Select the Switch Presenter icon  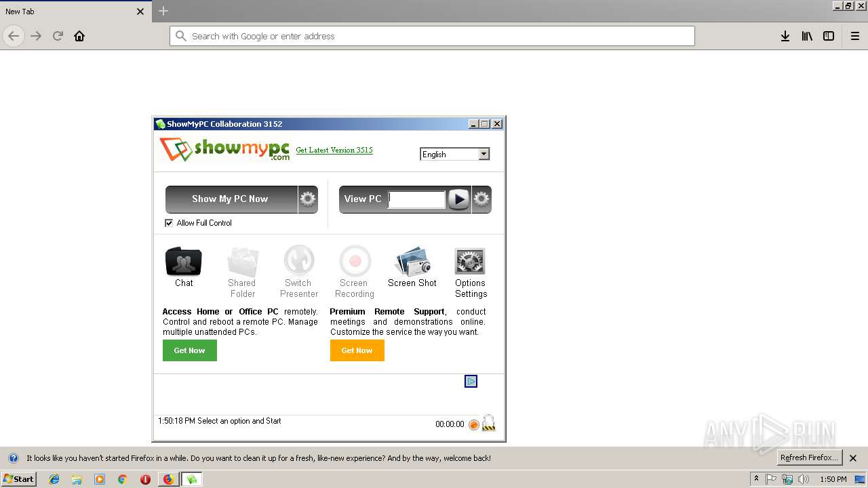pyautogui.click(x=298, y=262)
